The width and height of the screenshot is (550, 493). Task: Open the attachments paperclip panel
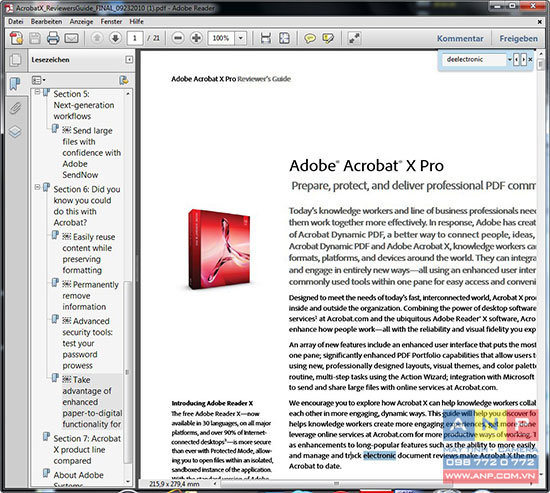click(15, 108)
